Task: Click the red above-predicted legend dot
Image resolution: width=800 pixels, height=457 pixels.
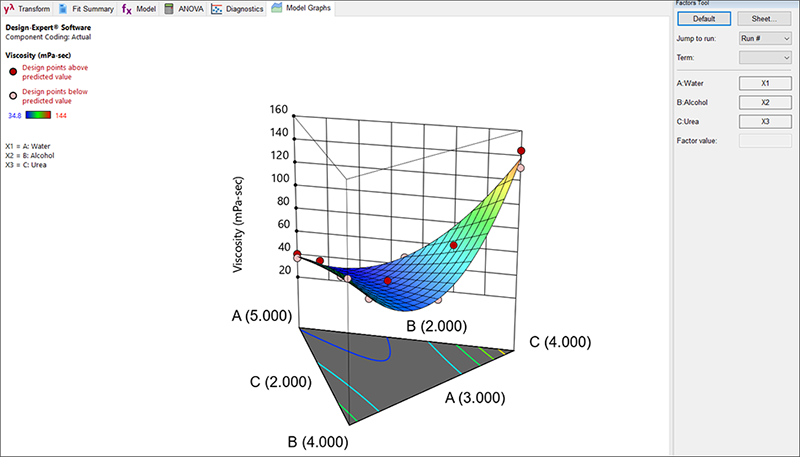Action: pyautogui.click(x=12, y=71)
